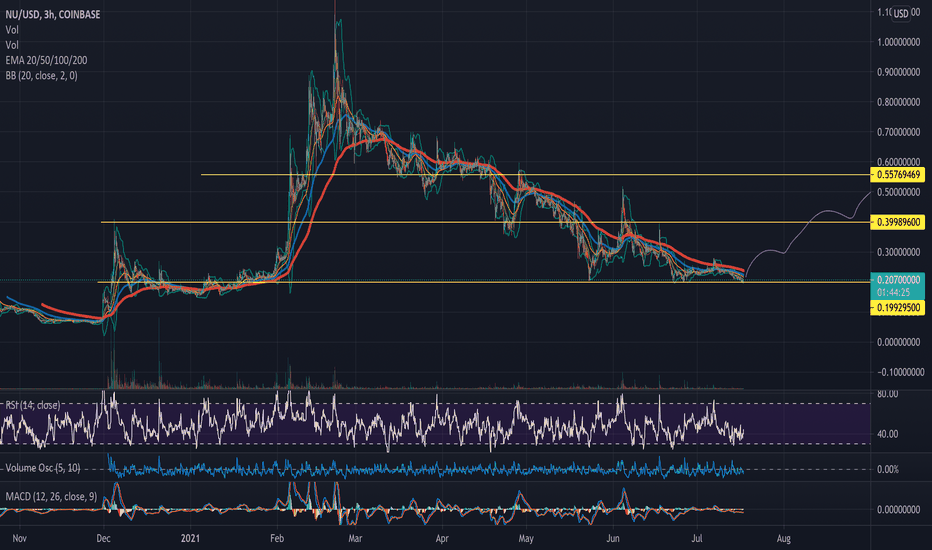The height and width of the screenshot is (550, 932).
Task: Click the MACD 0.0000000 scale value
Action: [x=898, y=510]
